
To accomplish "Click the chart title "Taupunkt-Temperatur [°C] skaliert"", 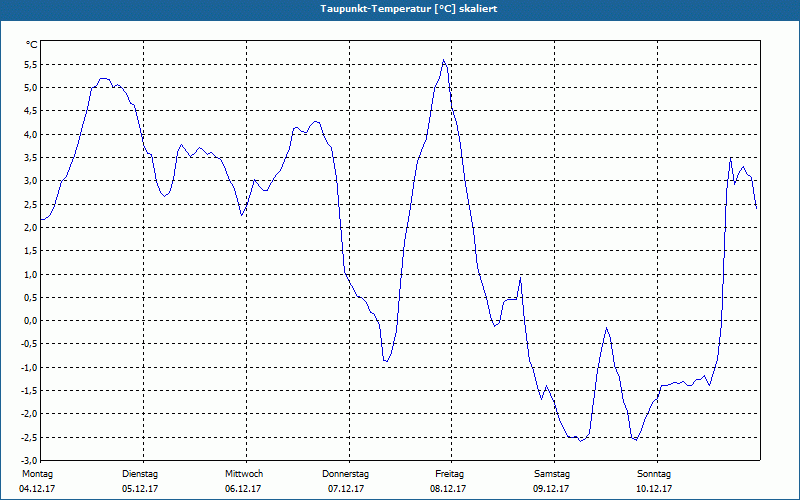I will click(x=409, y=9).
